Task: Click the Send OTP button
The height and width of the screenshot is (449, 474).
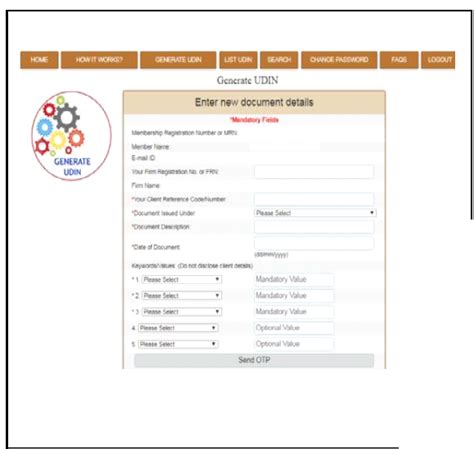Action: 254,360
